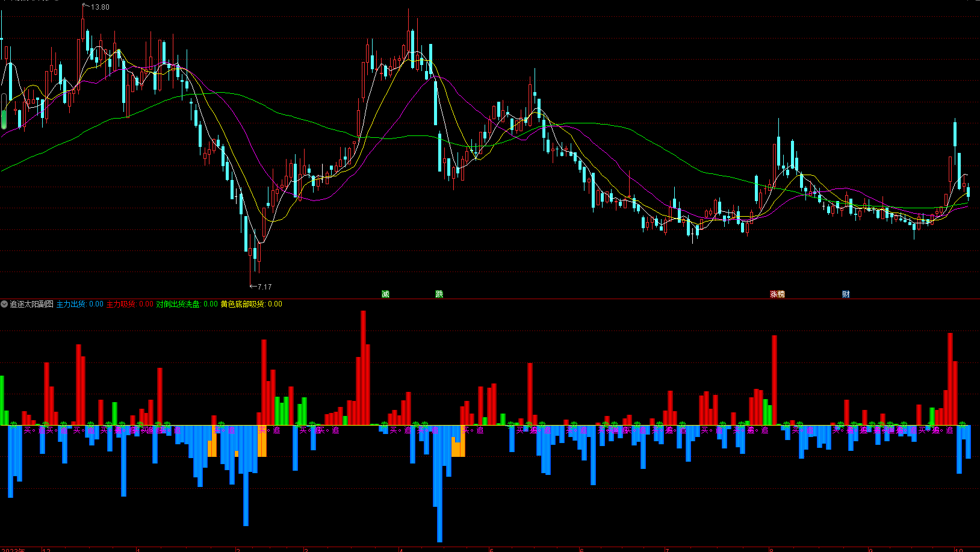
Task: Click the 13.80 high price label
Action: (100, 7)
